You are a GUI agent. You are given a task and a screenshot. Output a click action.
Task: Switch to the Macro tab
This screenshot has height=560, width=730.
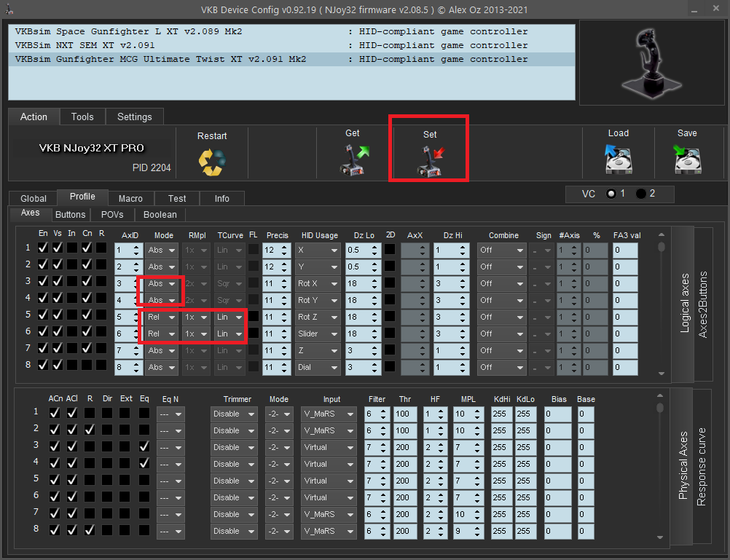(x=130, y=198)
